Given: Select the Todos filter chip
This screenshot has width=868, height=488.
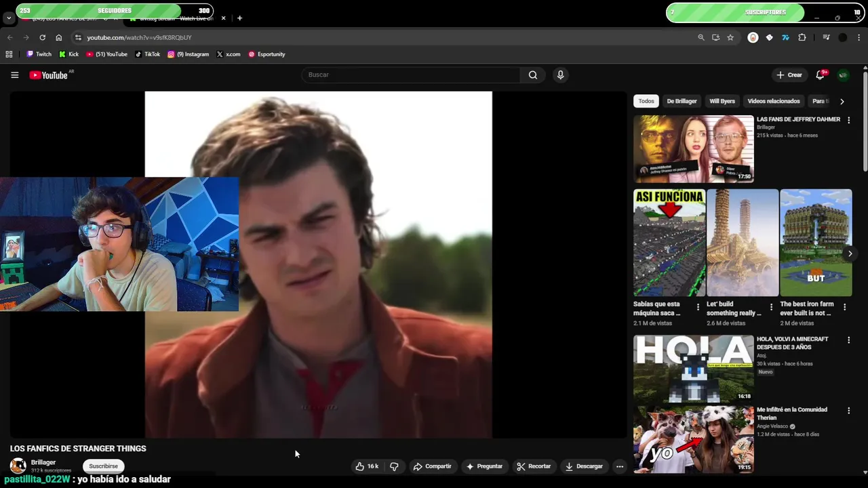Looking at the screenshot, I should (x=646, y=101).
